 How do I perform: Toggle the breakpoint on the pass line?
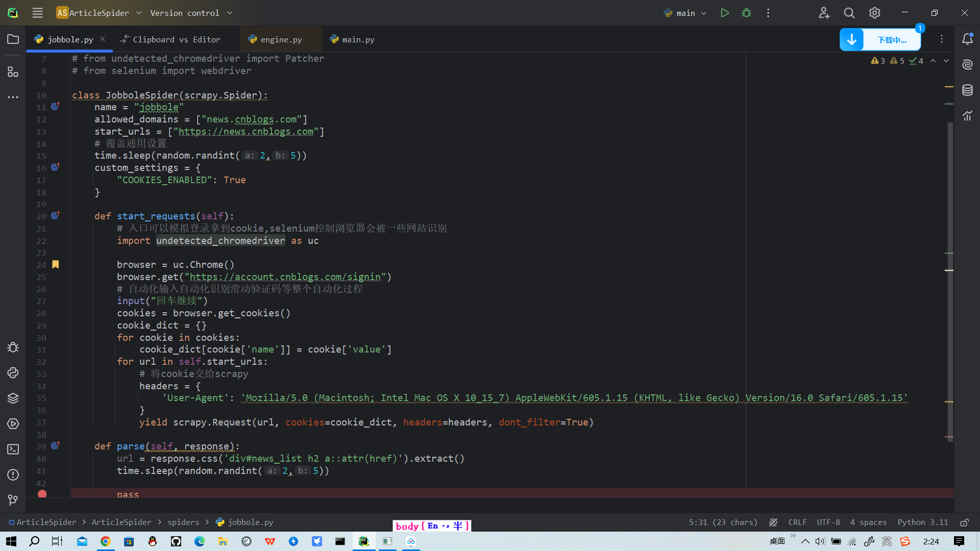(x=42, y=494)
